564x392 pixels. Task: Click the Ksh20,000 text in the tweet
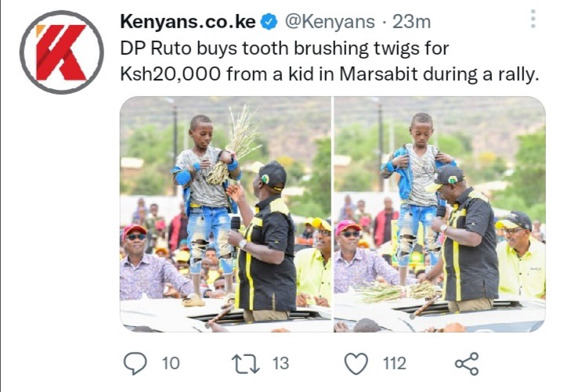tap(170, 74)
